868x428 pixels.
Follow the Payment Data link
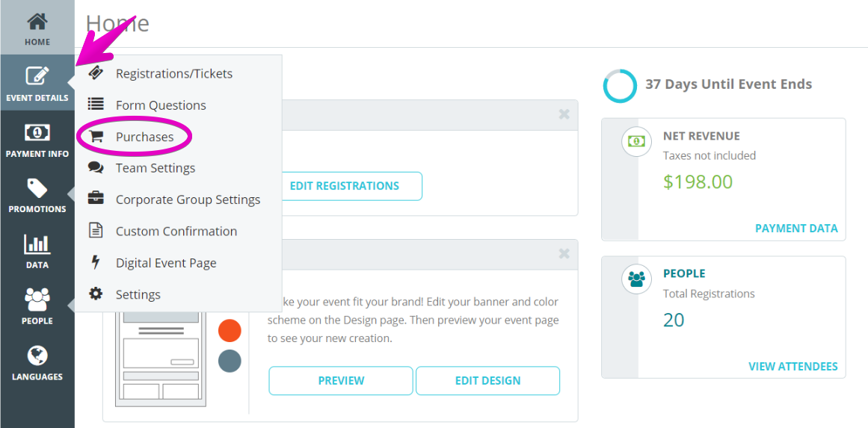click(796, 229)
